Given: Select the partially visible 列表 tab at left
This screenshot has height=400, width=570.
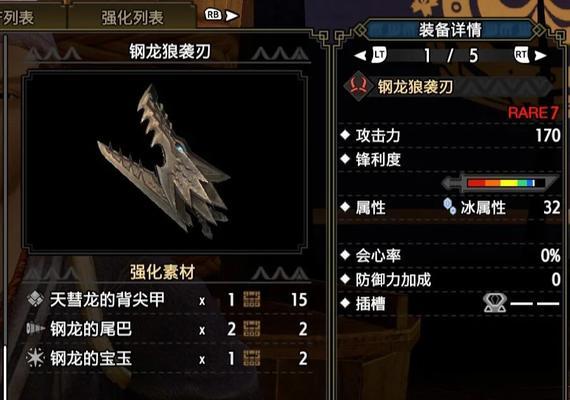Looking at the screenshot, I should 17,17.
